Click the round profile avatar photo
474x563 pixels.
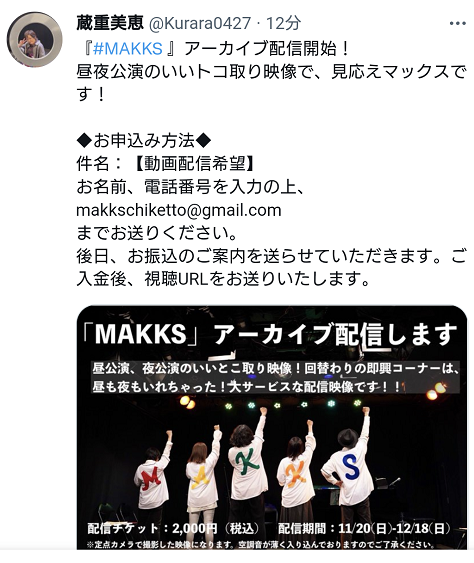point(34,39)
